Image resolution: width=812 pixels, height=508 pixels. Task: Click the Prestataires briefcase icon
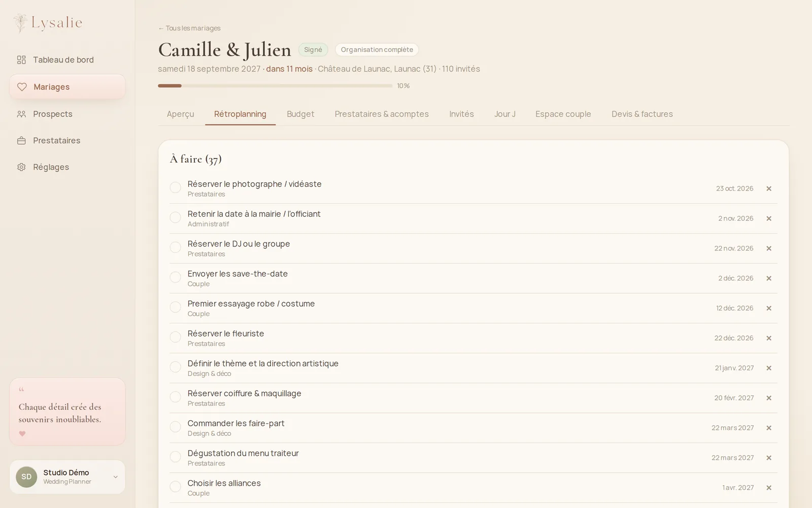point(21,141)
